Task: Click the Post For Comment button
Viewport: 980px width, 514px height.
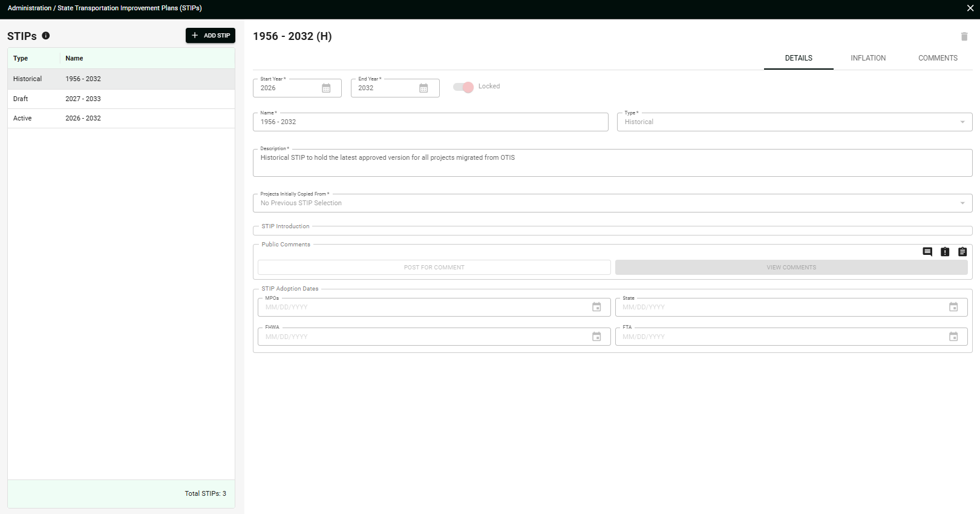Action: [x=434, y=268]
